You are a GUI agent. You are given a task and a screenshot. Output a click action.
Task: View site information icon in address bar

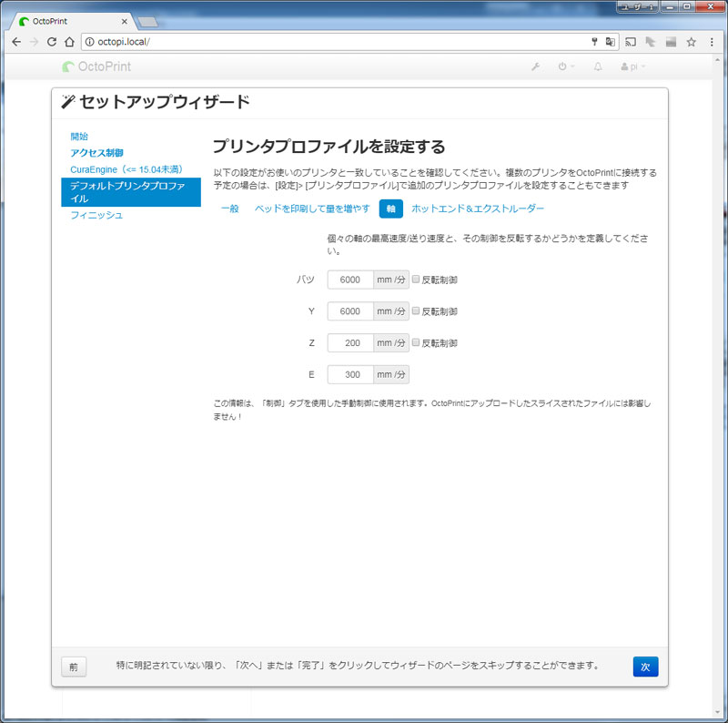coord(89,42)
